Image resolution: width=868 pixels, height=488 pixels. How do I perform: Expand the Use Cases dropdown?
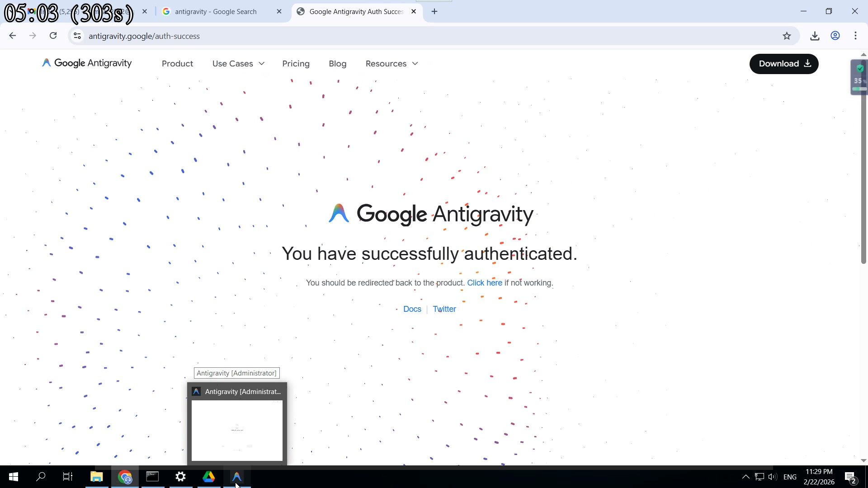tap(238, 64)
